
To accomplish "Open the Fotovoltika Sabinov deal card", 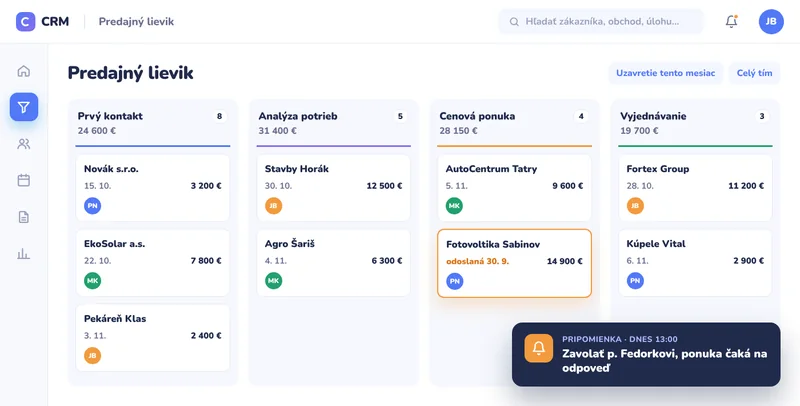I will pos(514,263).
